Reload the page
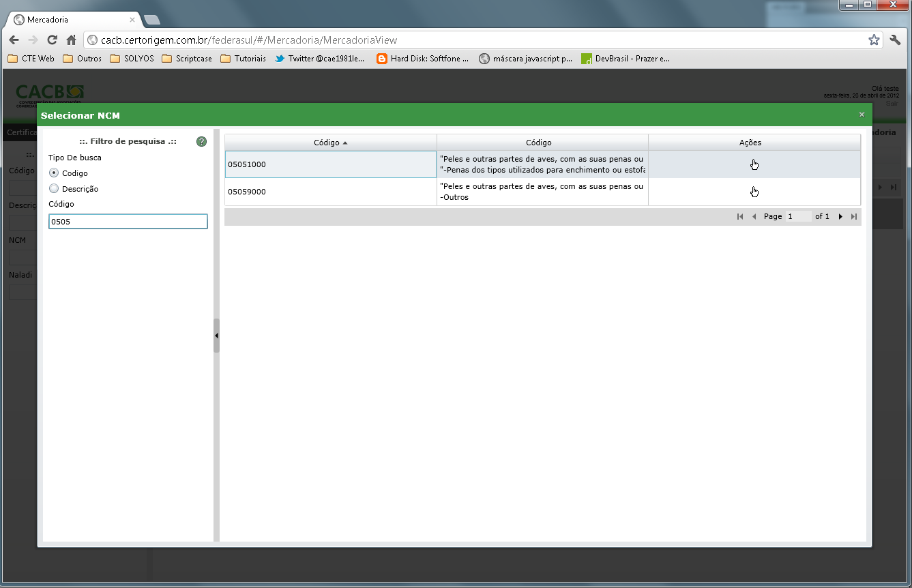The image size is (912, 588). tap(52, 40)
